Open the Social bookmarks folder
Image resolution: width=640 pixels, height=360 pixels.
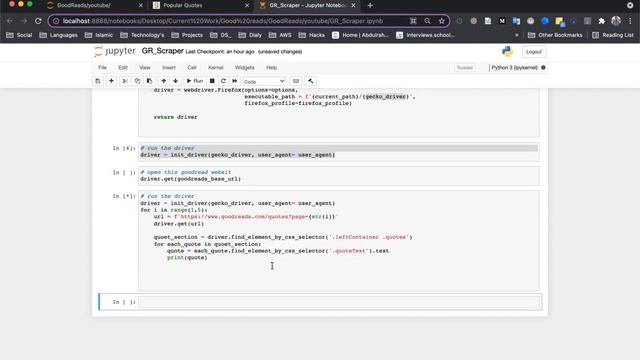[19, 35]
